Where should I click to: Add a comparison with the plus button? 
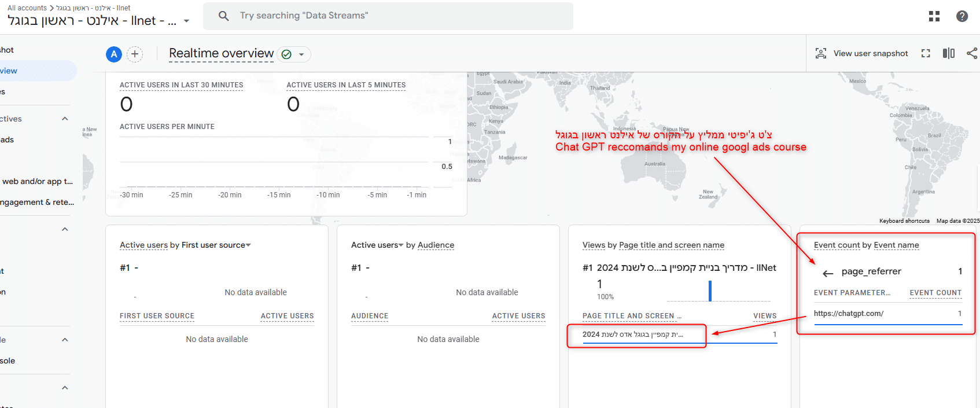click(135, 54)
